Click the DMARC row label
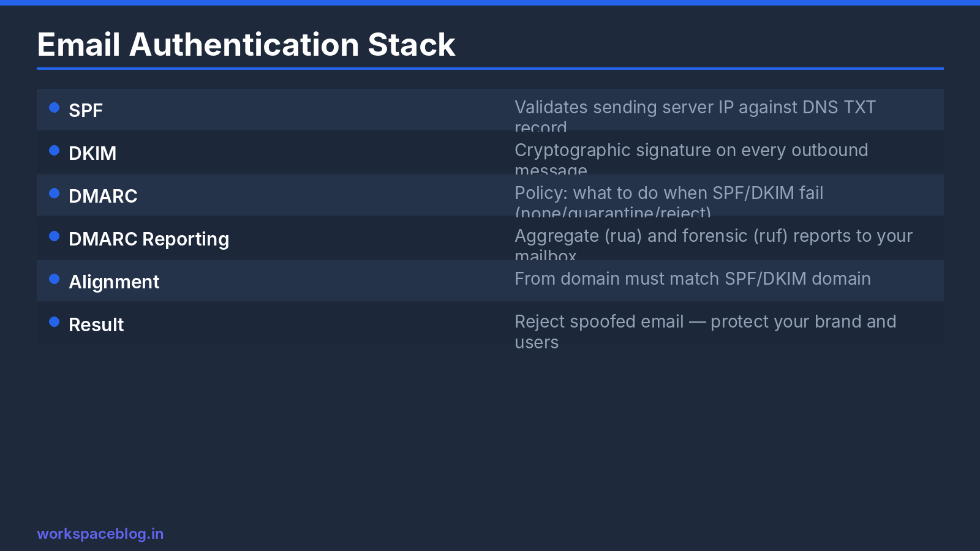The height and width of the screenshot is (551, 980). [x=103, y=196]
